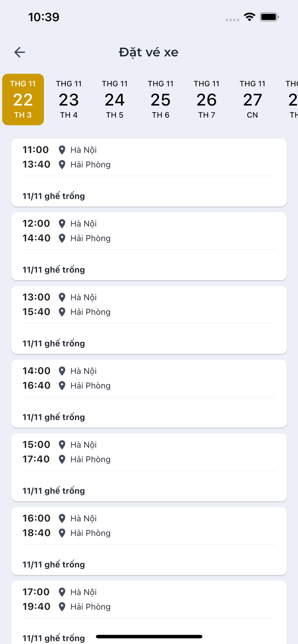Image resolution: width=298 pixels, height=644 pixels.
Task: Tap the location pin beside 12:00 Hà Nội
Action: pos(62,223)
